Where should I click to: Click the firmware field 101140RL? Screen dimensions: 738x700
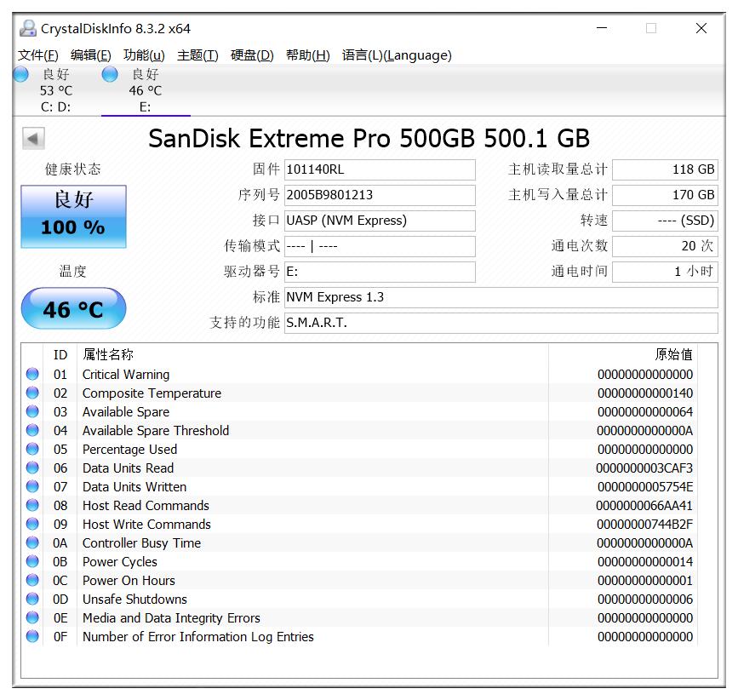pos(380,169)
